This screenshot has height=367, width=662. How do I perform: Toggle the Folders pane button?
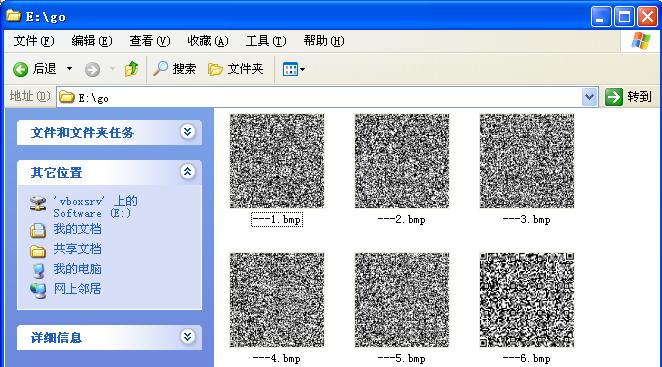tap(236, 68)
